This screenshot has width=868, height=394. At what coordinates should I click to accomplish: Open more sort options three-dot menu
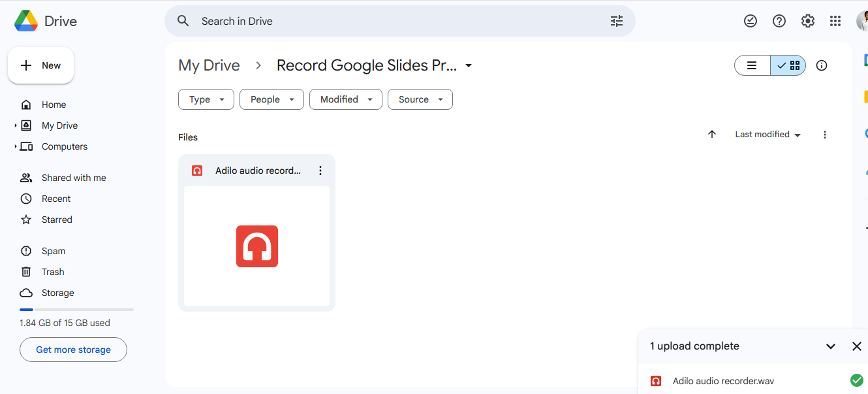(x=825, y=134)
